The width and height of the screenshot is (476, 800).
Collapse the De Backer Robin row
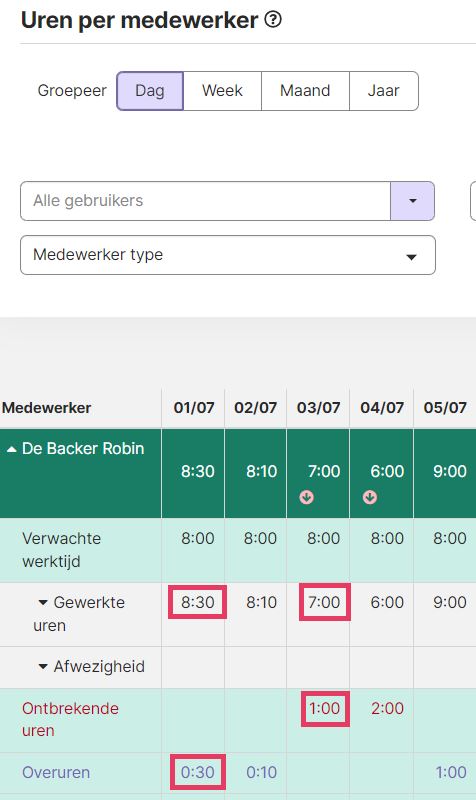[12, 449]
